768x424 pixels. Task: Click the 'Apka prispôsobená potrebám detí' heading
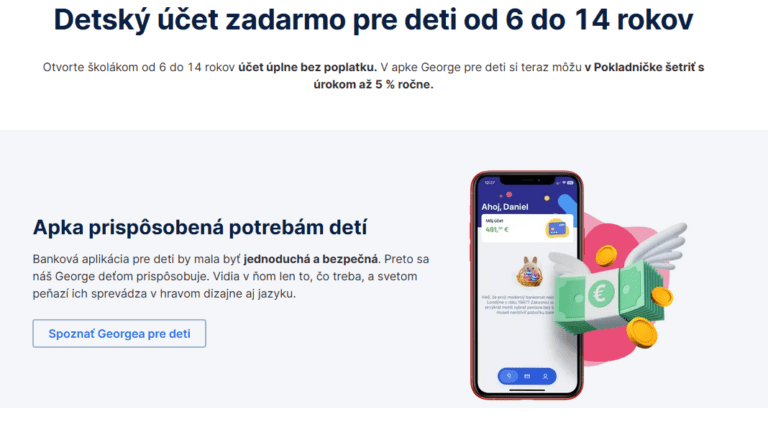(x=200, y=227)
